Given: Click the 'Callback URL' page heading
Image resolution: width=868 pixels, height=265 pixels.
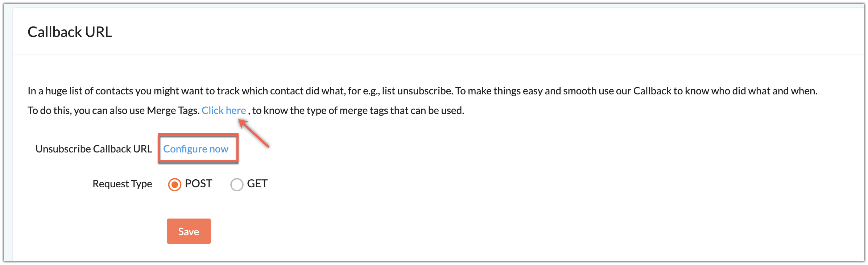Looking at the screenshot, I should [70, 32].
